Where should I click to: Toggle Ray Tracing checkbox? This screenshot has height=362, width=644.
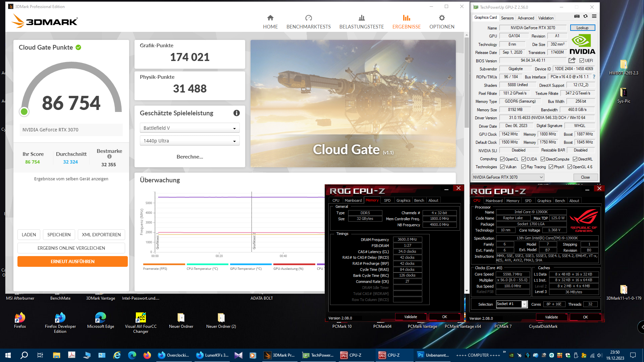523,167
